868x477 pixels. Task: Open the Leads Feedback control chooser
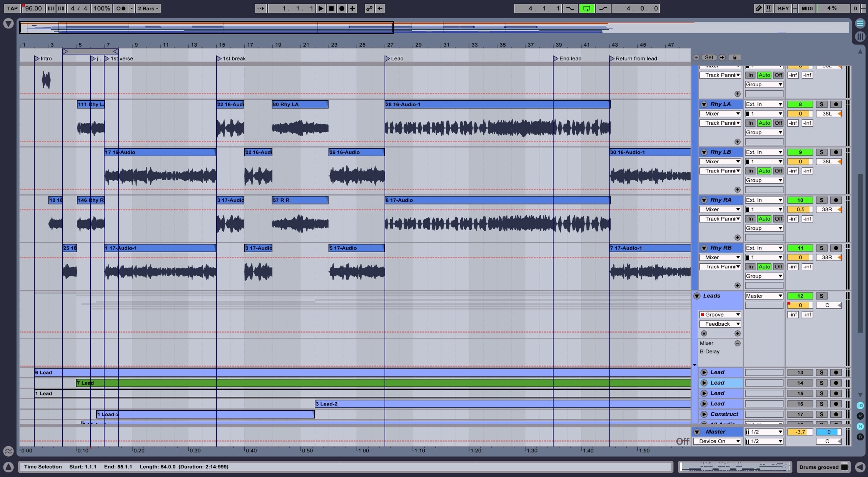pyautogui.click(x=720, y=324)
